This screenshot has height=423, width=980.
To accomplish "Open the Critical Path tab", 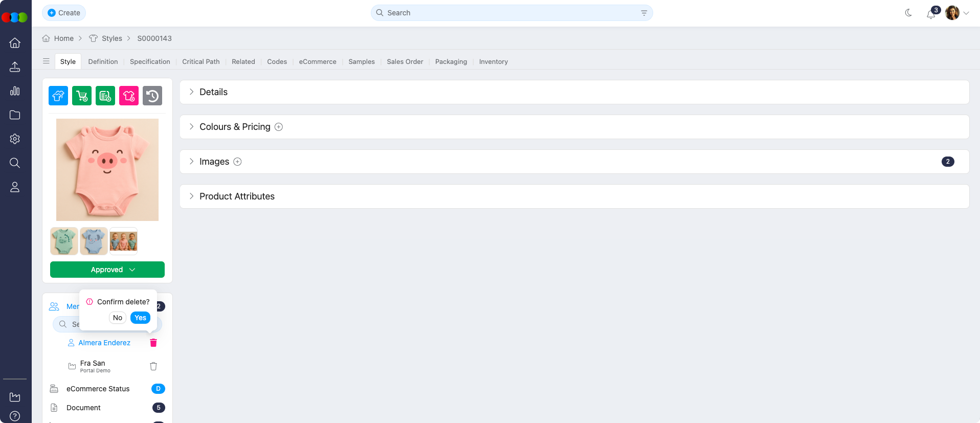I will (x=201, y=61).
